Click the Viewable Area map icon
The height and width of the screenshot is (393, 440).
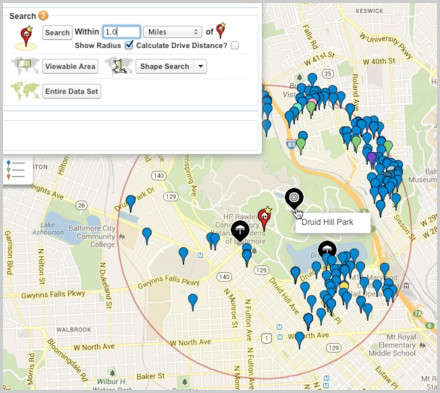(25, 66)
